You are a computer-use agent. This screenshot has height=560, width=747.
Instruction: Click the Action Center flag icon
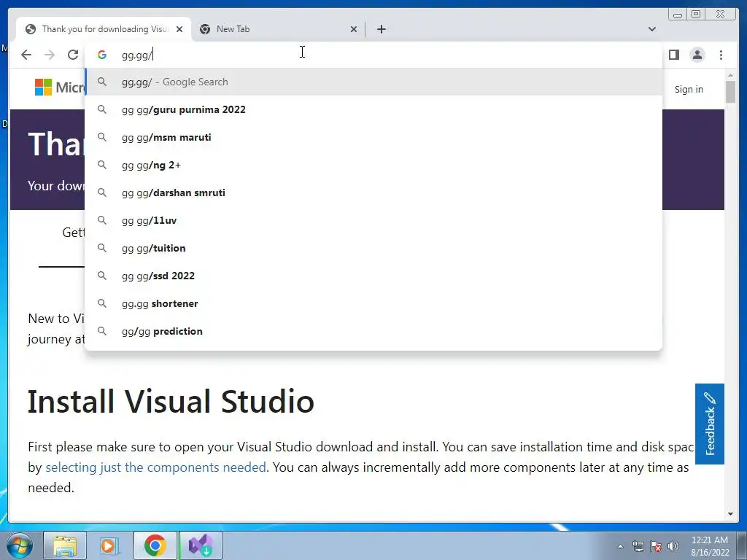tap(656, 546)
